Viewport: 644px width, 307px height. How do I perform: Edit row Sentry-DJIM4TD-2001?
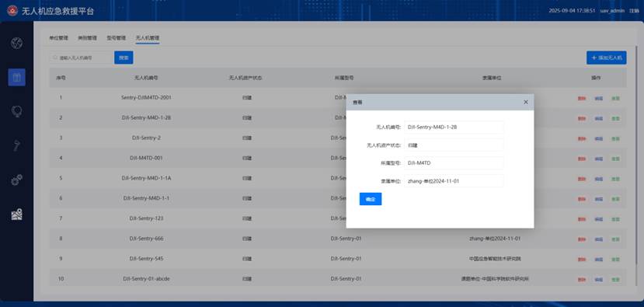click(x=599, y=98)
